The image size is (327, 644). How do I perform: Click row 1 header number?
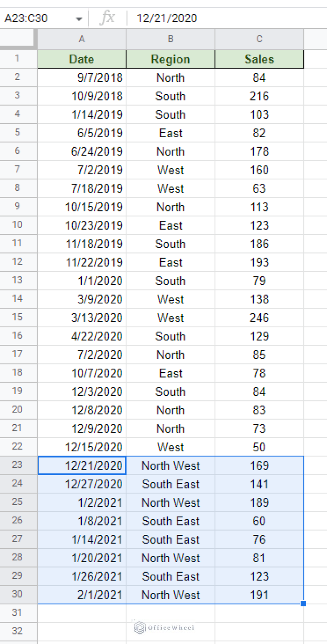pos(17,58)
